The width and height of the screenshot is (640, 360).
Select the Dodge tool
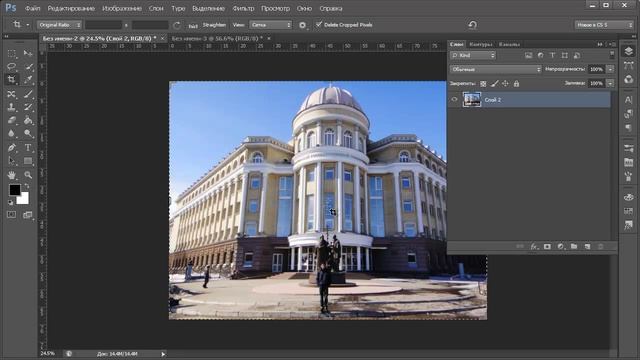(28, 133)
